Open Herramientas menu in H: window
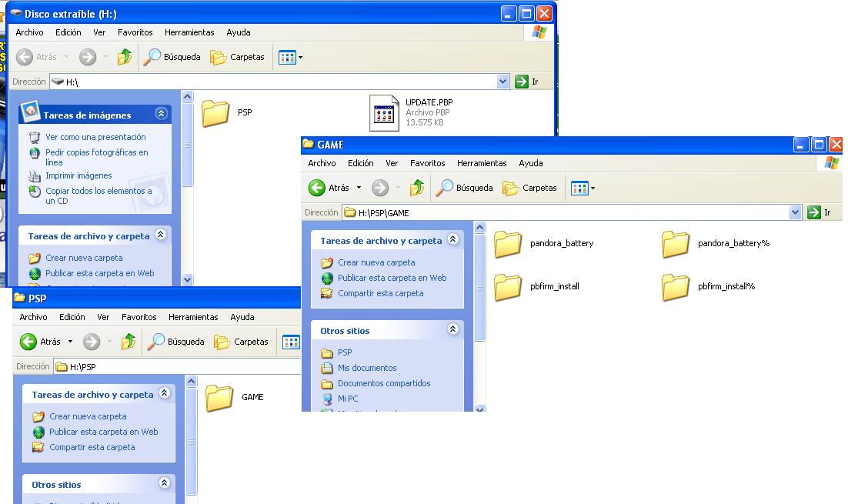Screen dimensions: 848x504 pyautogui.click(x=189, y=32)
